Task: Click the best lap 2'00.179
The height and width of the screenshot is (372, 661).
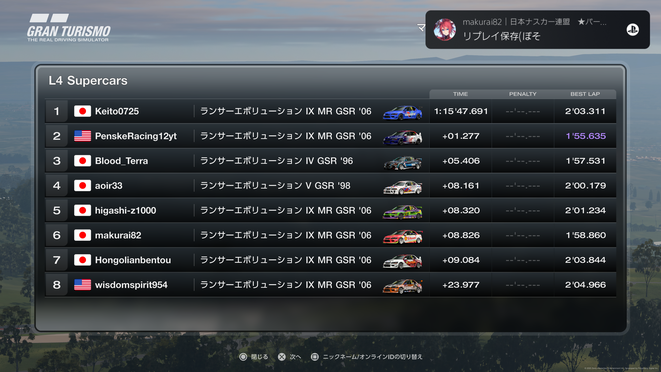Action: tap(586, 186)
